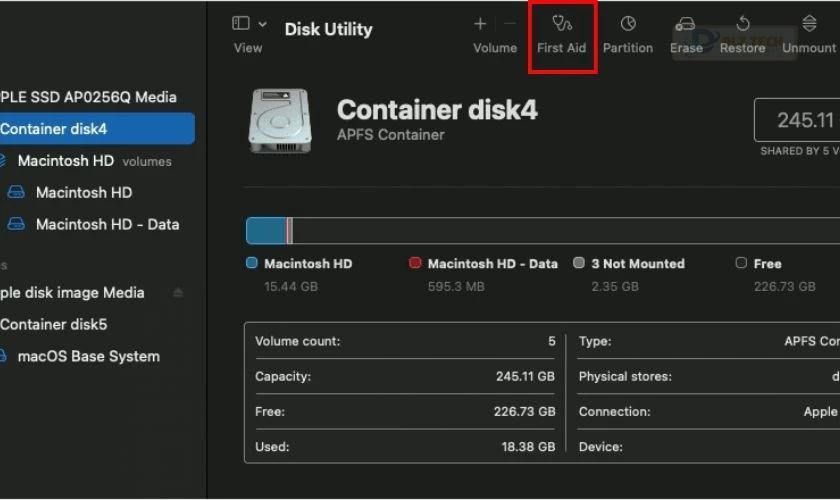Click the blue Macintosh HD legend swatch
Screen dimensions: 840x500
[x=251, y=263]
